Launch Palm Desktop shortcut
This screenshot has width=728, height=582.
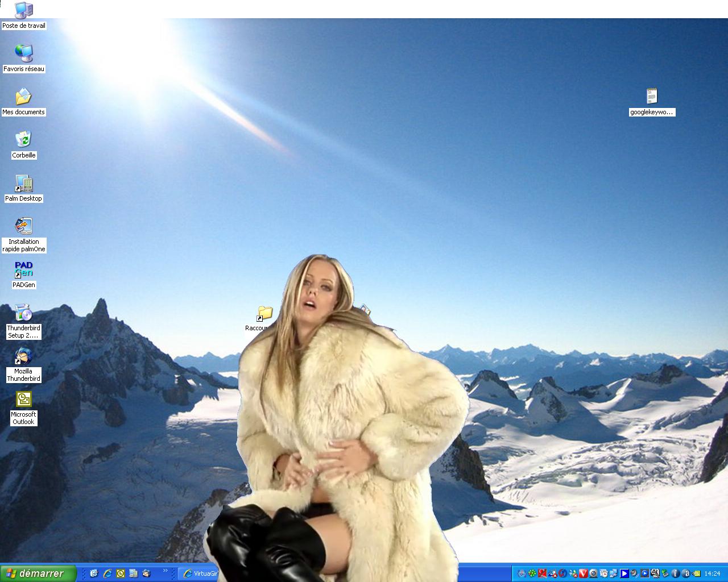click(23, 184)
